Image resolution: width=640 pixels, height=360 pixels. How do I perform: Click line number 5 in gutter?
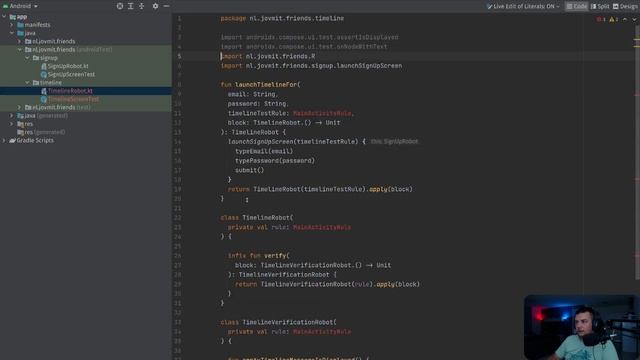(x=179, y=56)
